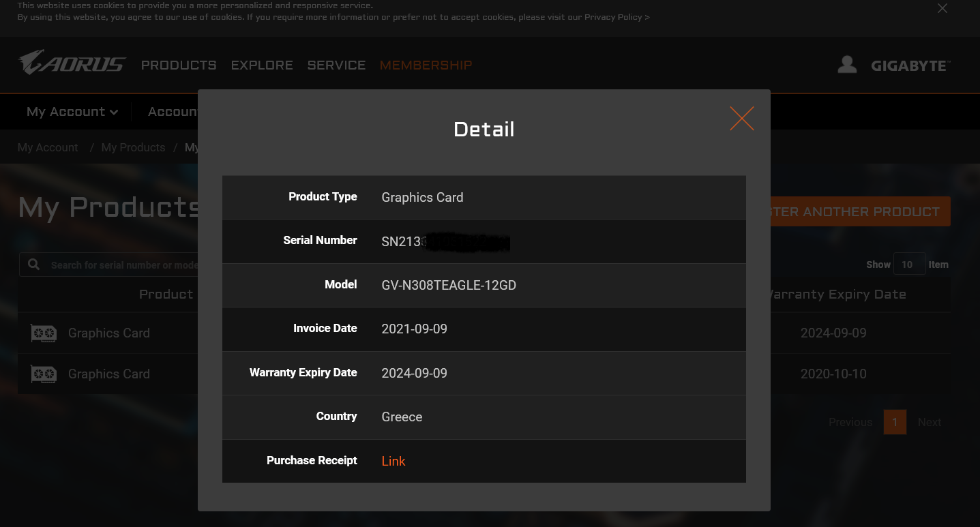Go to the MEMBERSHIP section
Screen dimensions: 980x527
[x=426, y=65]
